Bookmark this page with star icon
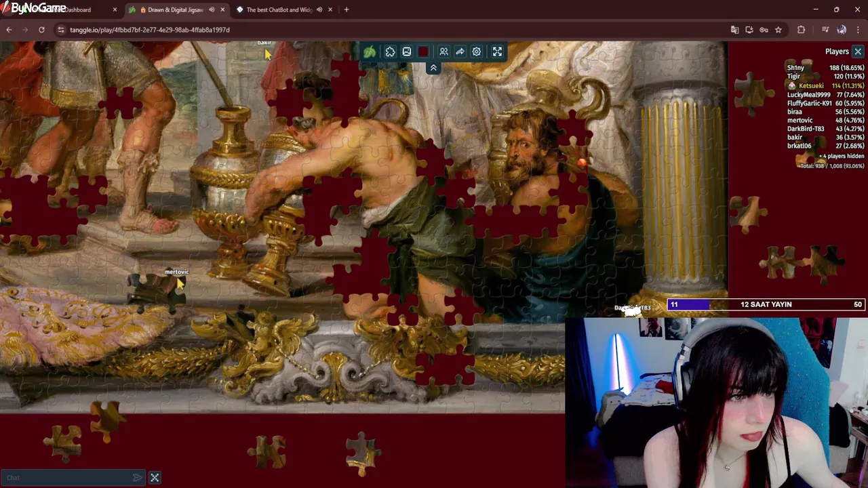 778,30
